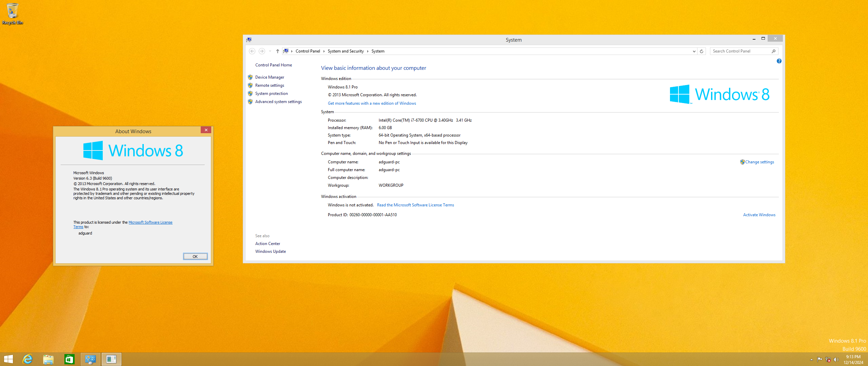Click Control Panel breadcrumb in address bar

308,51
